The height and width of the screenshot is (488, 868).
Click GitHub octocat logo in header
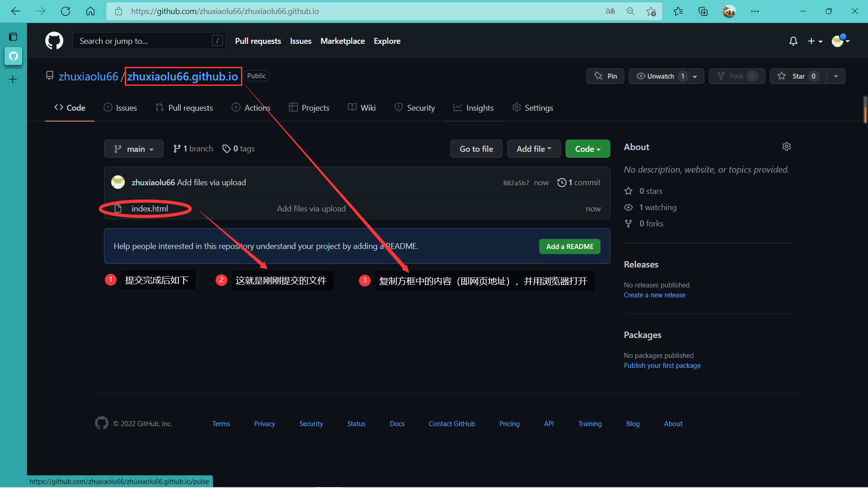coord(54,41)
